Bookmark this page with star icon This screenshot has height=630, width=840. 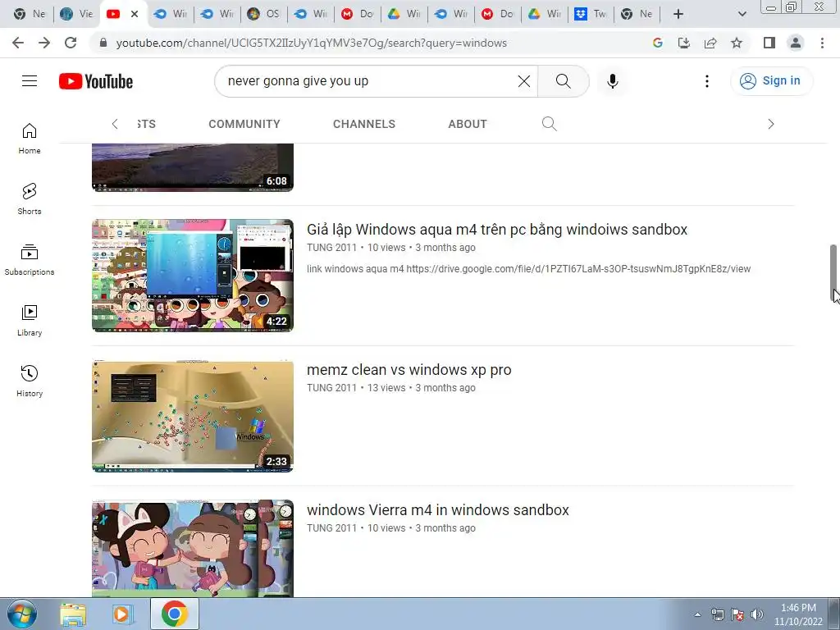click(737, 43)
